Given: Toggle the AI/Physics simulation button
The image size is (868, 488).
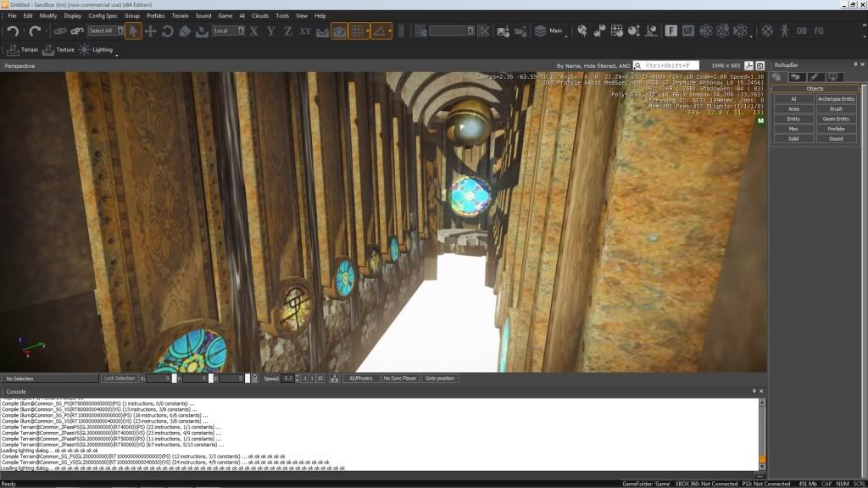Looking at the screenshot, I should [x=361, y=379].
